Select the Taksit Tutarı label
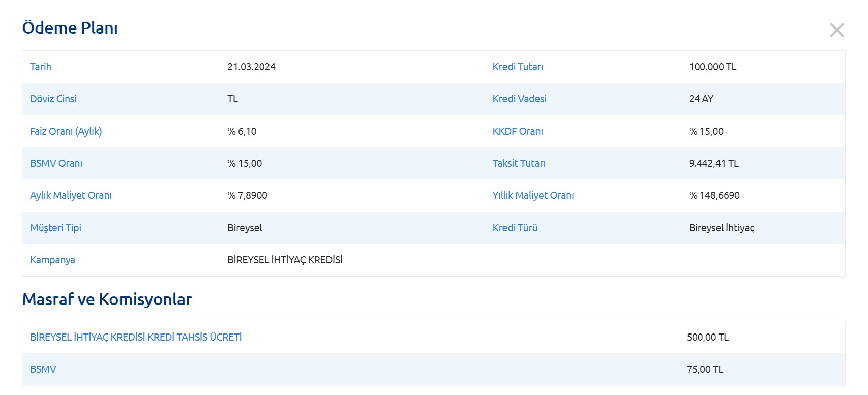Screen dimensions: 868x395 tap(519, 163)
